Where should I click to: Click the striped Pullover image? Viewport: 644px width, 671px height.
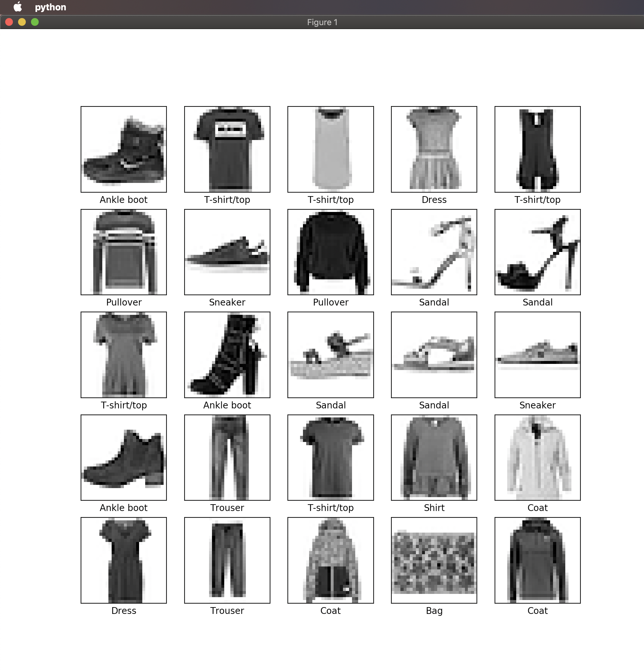coord(124,252)
